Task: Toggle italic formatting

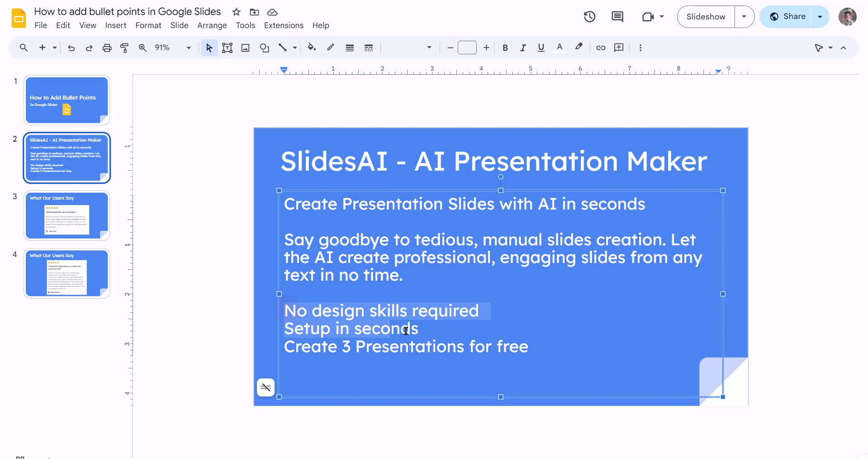Action: (x=523, y=48)
